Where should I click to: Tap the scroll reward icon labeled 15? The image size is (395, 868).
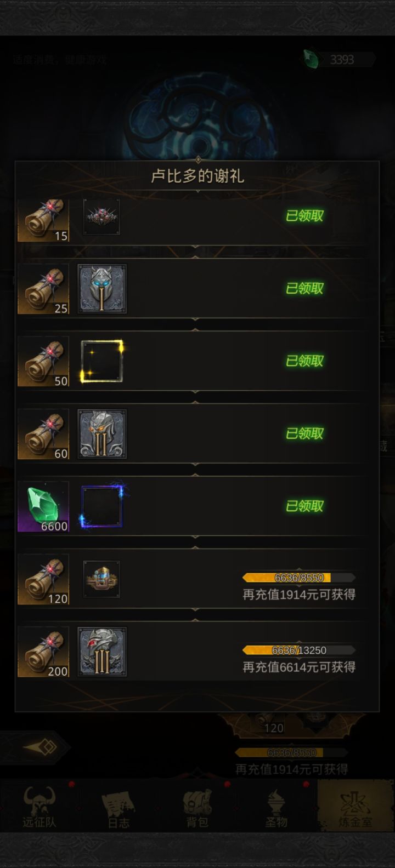pyautogui.click(x=43, y=220)
